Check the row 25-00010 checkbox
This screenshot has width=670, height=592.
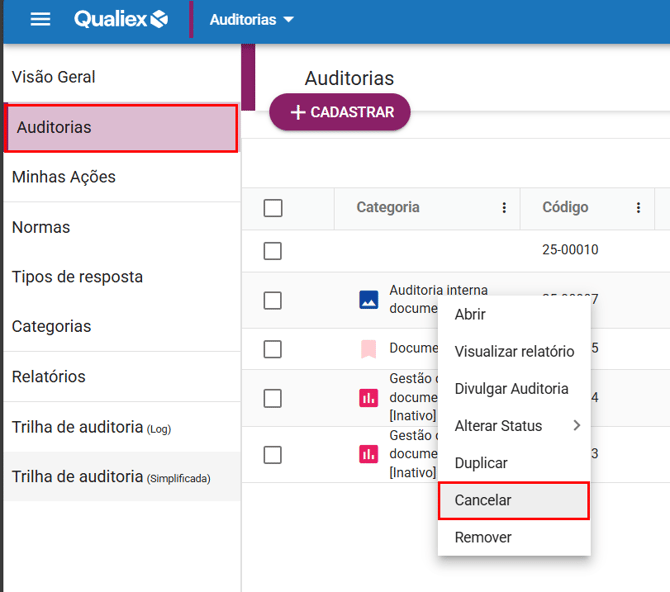273,251
